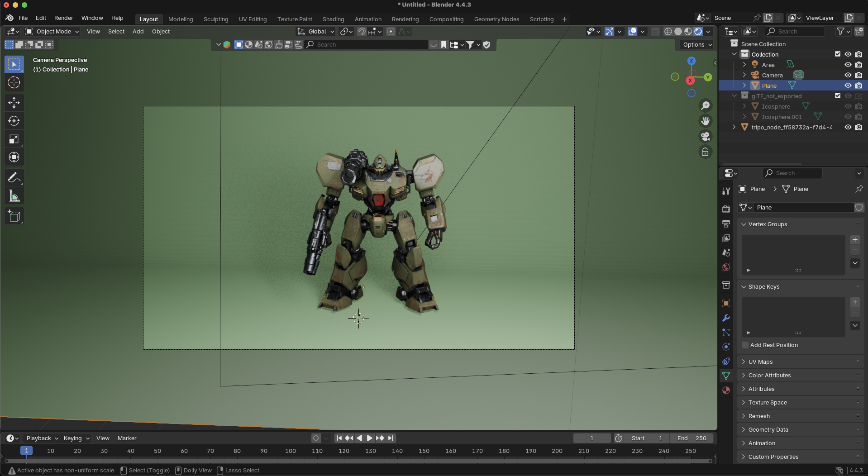The height and width of the screenshot is (476, 868).
Task: Expand the UV Maps panel
Action: pyautogui.click(x=760, y=362)
